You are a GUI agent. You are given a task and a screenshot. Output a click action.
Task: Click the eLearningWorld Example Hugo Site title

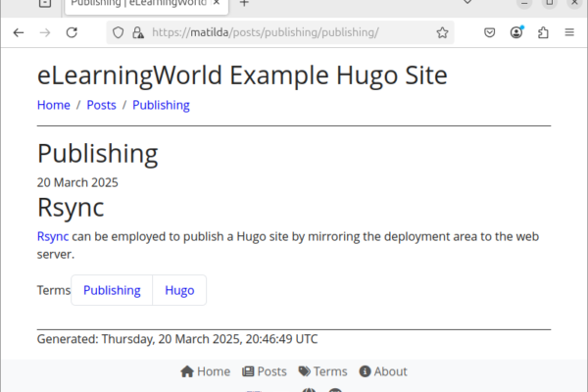tap(242, 75)
